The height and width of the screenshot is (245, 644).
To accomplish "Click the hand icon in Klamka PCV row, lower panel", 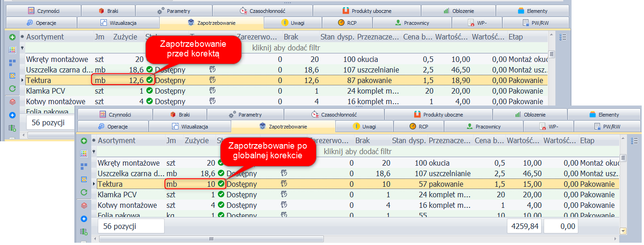I will 283,195.
